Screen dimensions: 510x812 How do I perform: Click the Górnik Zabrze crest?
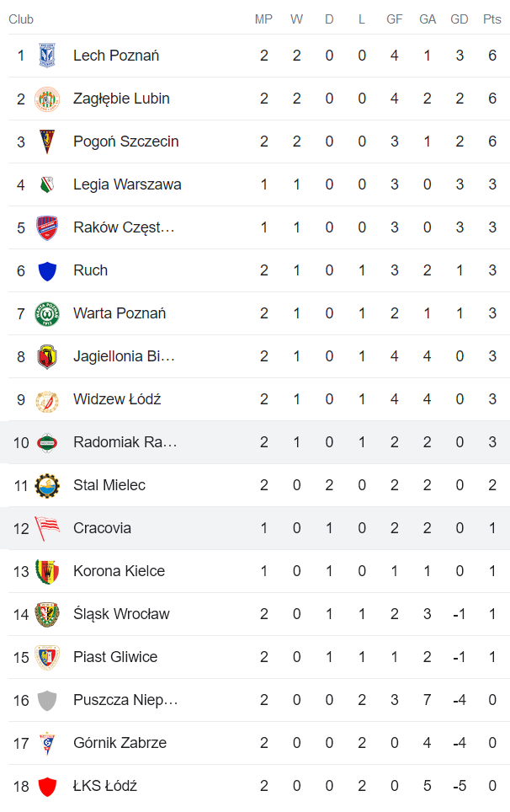pos(48,743)
